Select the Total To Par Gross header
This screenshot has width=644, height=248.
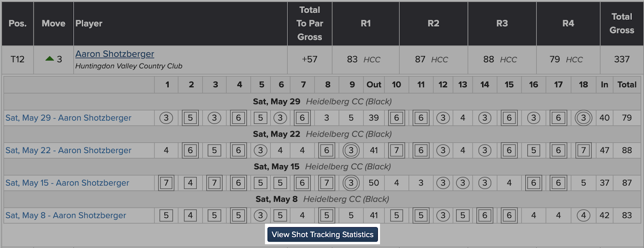point(310,23)
